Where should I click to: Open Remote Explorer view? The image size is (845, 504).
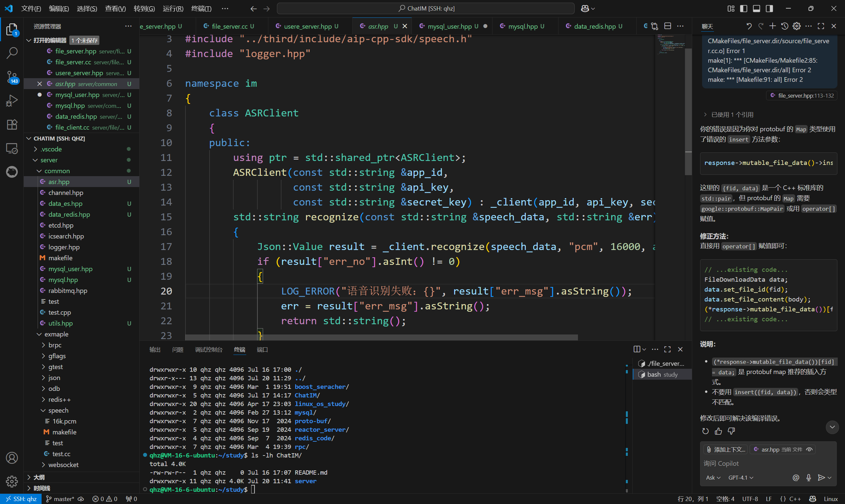pyautogui.click(x=12, y=148)
